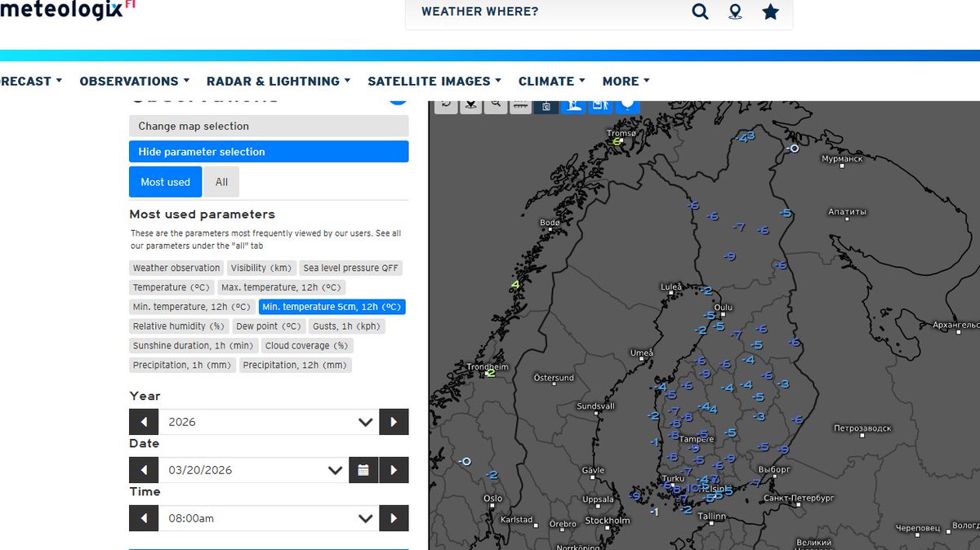This screenshot has width=980, height=550.
Task: Switch to the Most used tab
Action: pyautogui.click(x=165, y=182)
